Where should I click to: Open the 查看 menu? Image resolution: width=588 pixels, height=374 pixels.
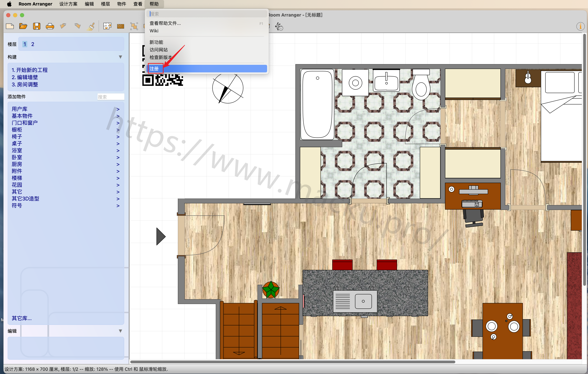138,4
